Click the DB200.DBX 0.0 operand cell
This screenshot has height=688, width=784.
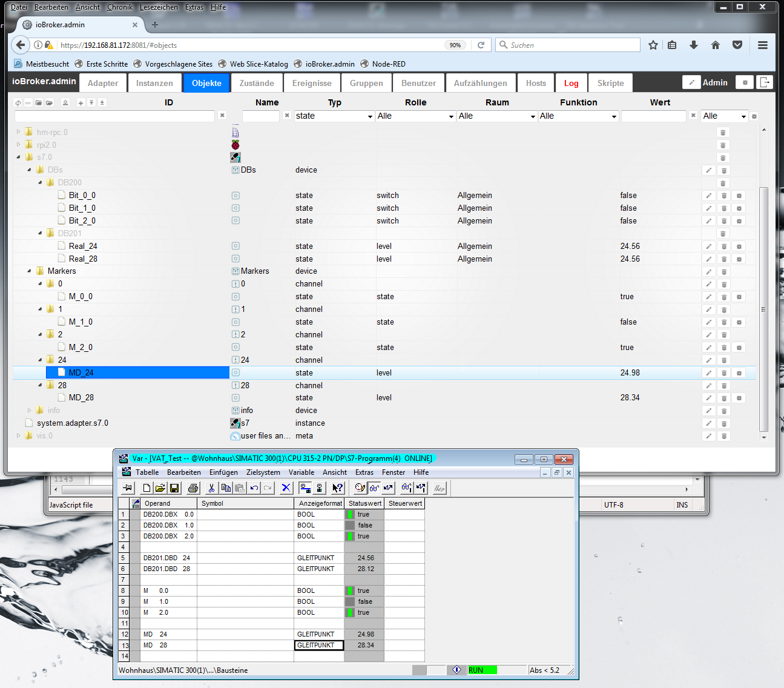click(168, 515)
